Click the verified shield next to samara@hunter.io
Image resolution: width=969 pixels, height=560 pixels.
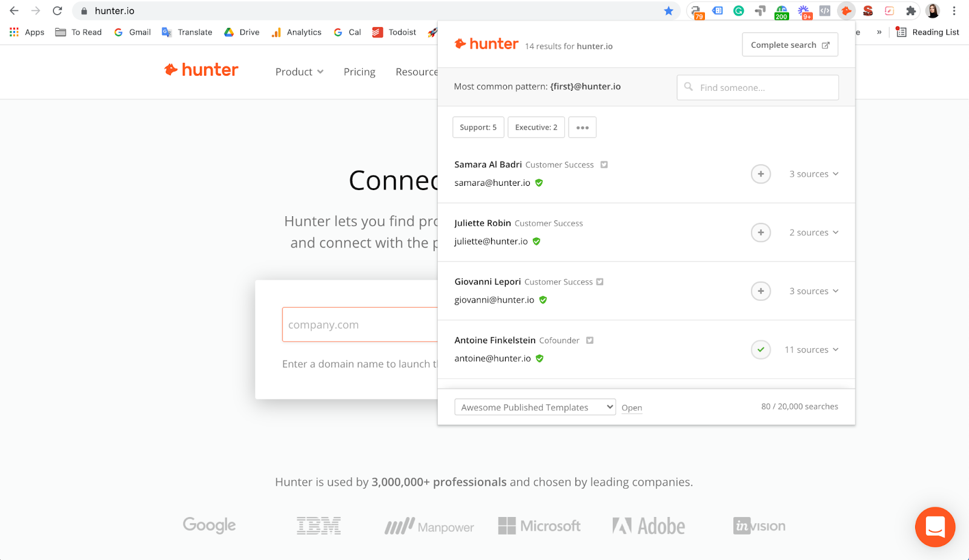point(539,183)
